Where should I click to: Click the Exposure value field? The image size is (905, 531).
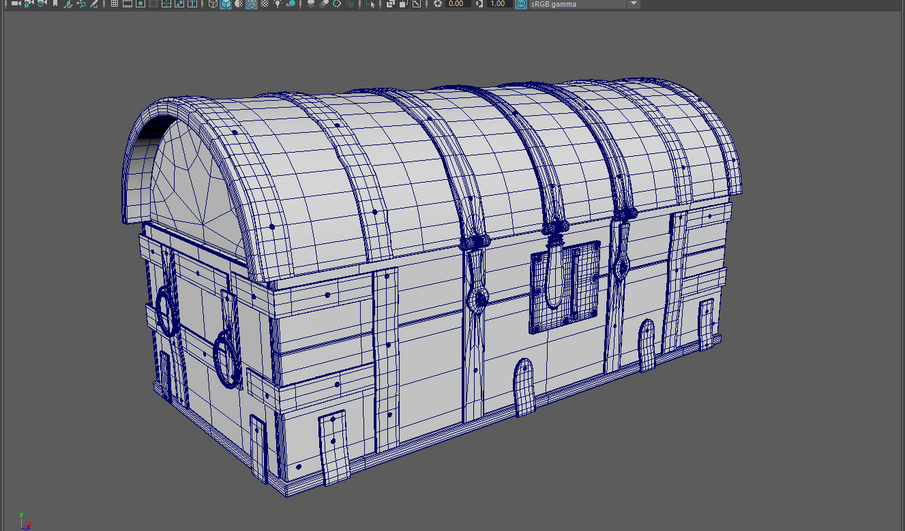coord(457,4)
